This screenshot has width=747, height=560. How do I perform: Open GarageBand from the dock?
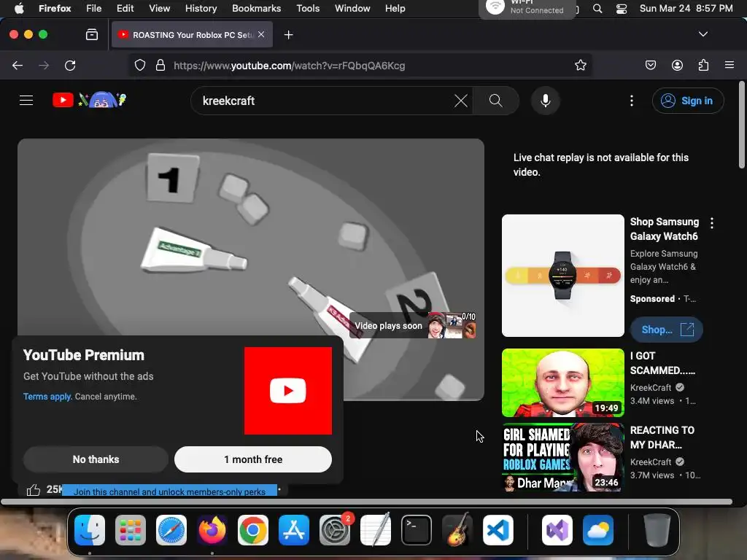(x=457, y=530)
